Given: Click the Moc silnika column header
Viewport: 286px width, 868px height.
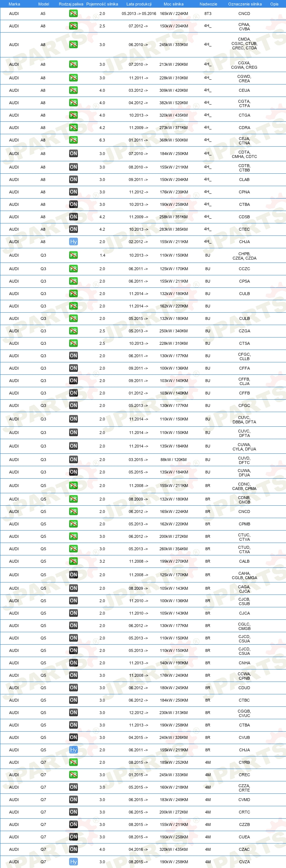Looking at the screenshot, I should [x=174, y=4].
